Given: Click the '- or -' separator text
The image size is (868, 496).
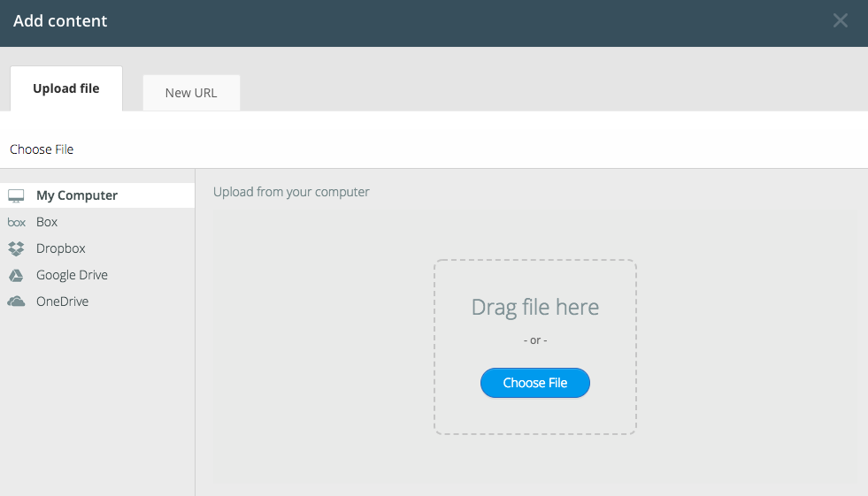Looking at the screenshot, I should point(535,340).
